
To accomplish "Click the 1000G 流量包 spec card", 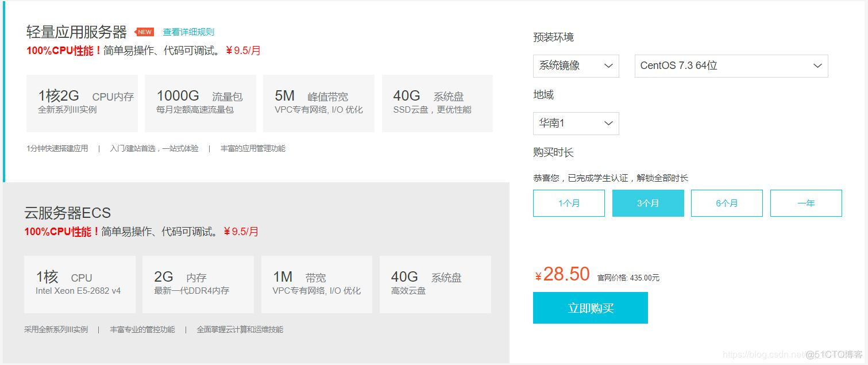I will [200, 103].
